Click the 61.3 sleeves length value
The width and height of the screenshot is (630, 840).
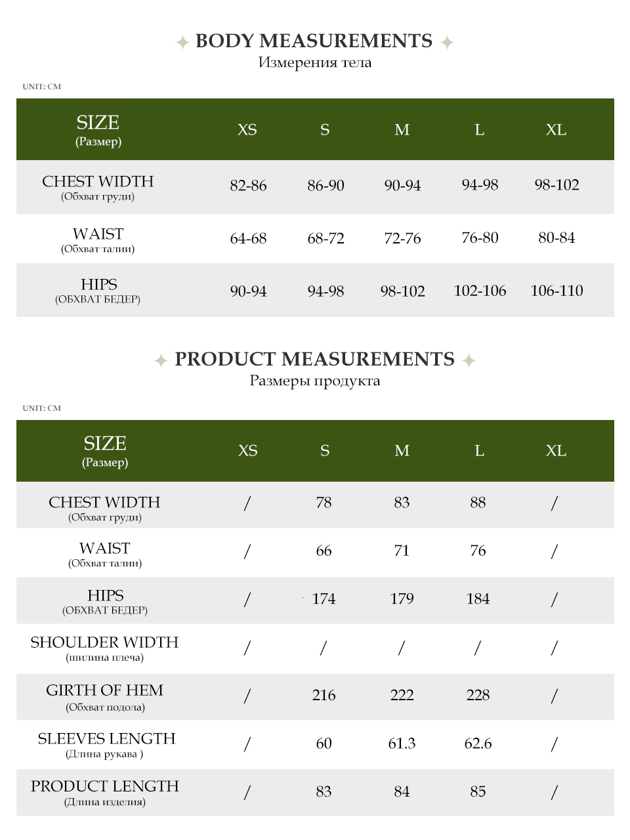[x=402, y=744]
